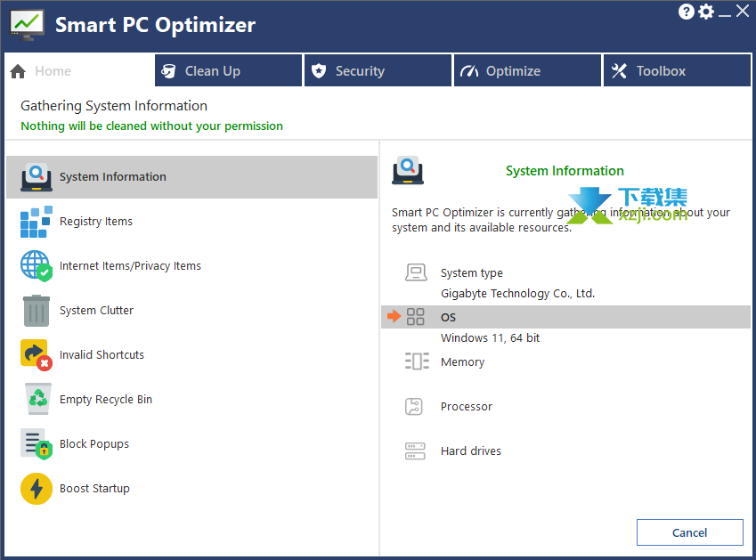Select the OS row label

click(448, 318)
